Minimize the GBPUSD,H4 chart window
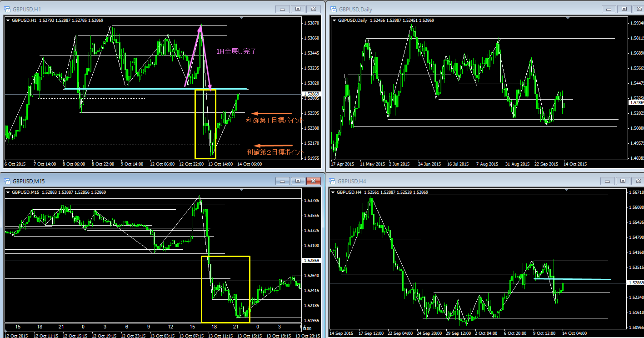This screenshot has height=338, width=644. click(609, 181)
